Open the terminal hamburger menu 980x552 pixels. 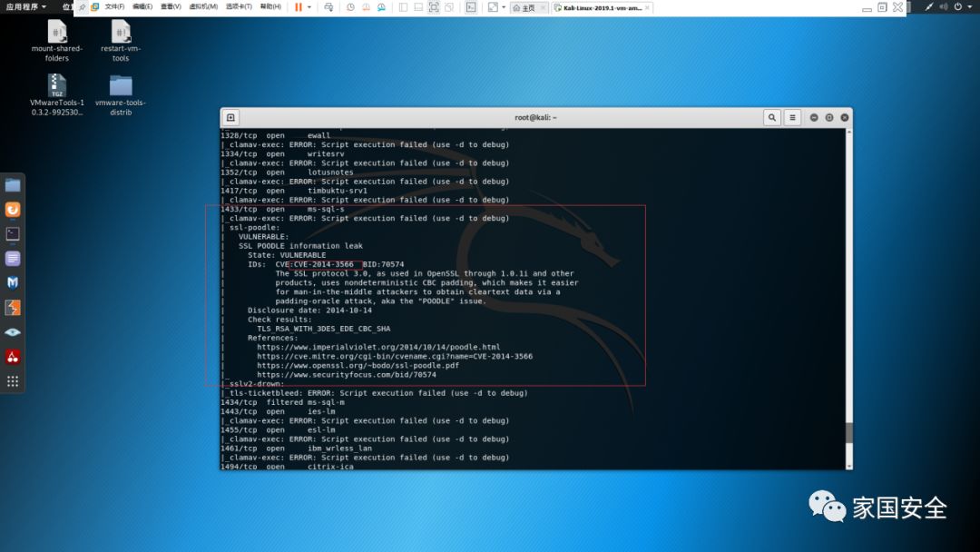792,117
